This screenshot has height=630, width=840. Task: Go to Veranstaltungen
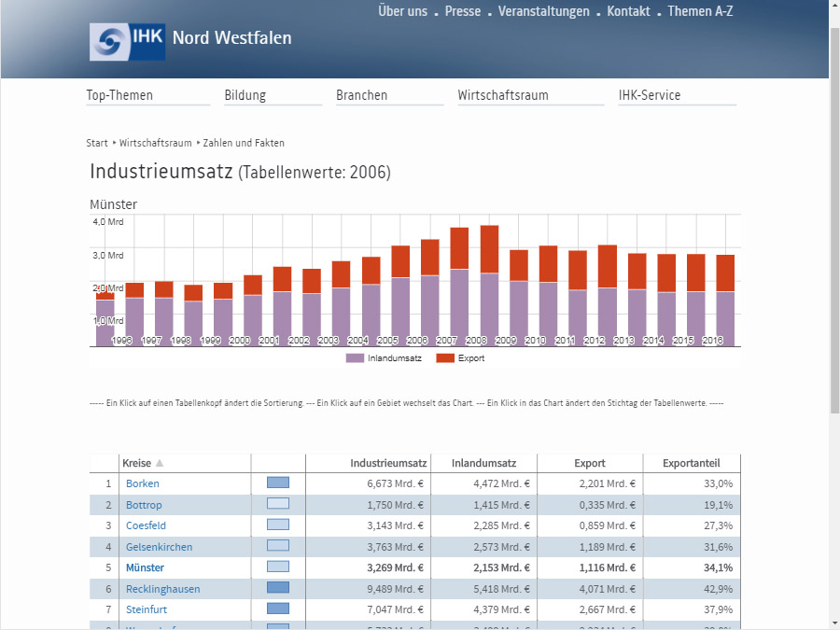[544, 10]
